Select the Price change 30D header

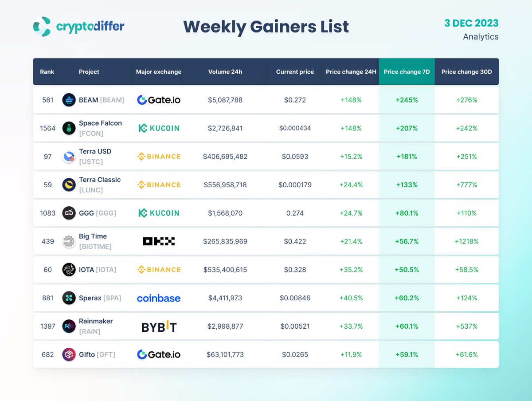pos(466,71)
